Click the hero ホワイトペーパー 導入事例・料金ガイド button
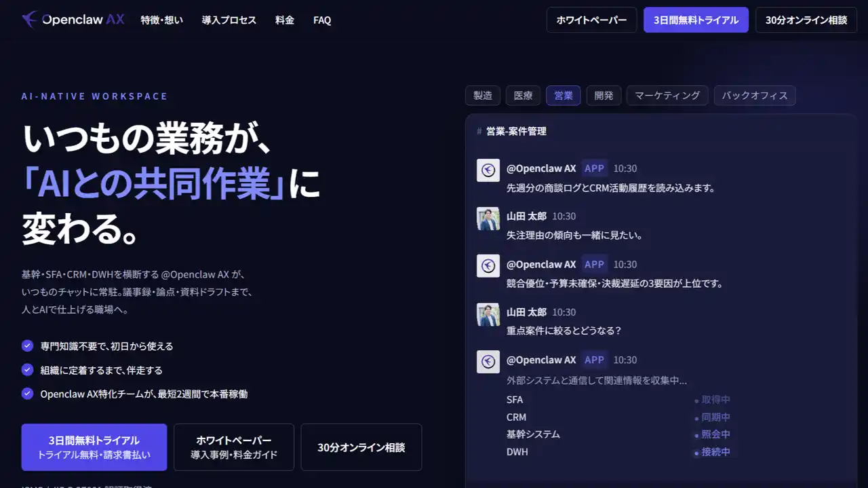 point(234,447)
